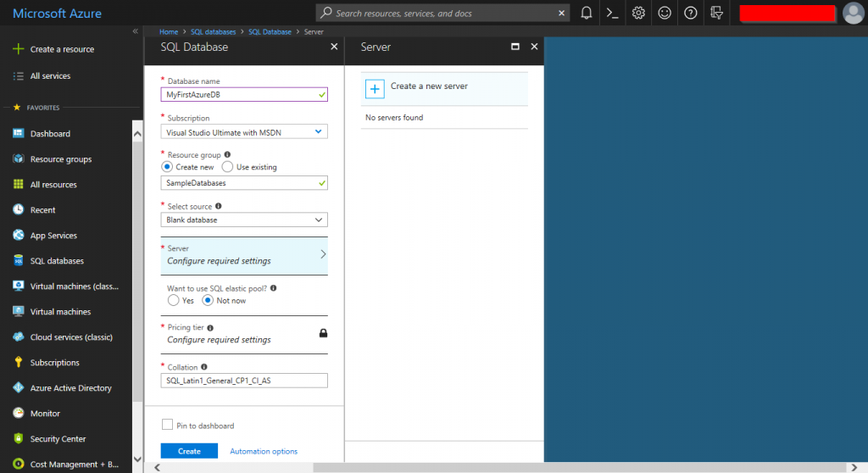This screenshot has height=473, width=868.
Task: Maximize the Server blade
Action: pyautogui.click(x=515, y=47)
